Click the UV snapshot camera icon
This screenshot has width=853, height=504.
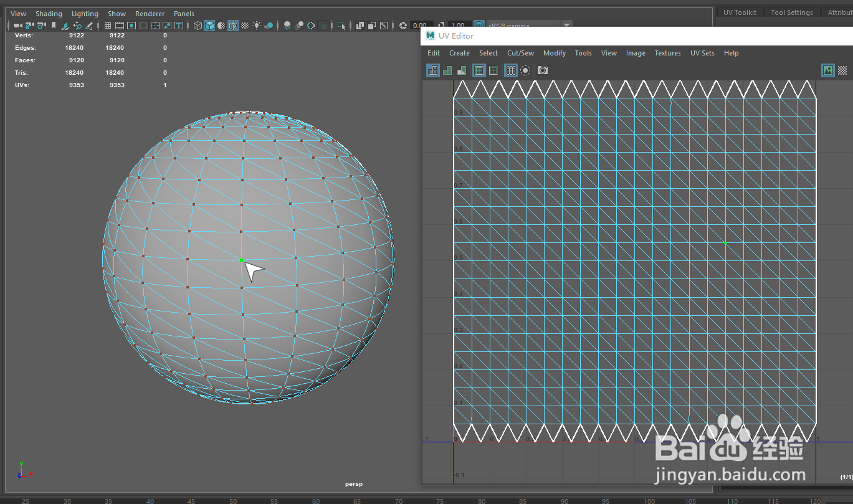click(543, 70)
